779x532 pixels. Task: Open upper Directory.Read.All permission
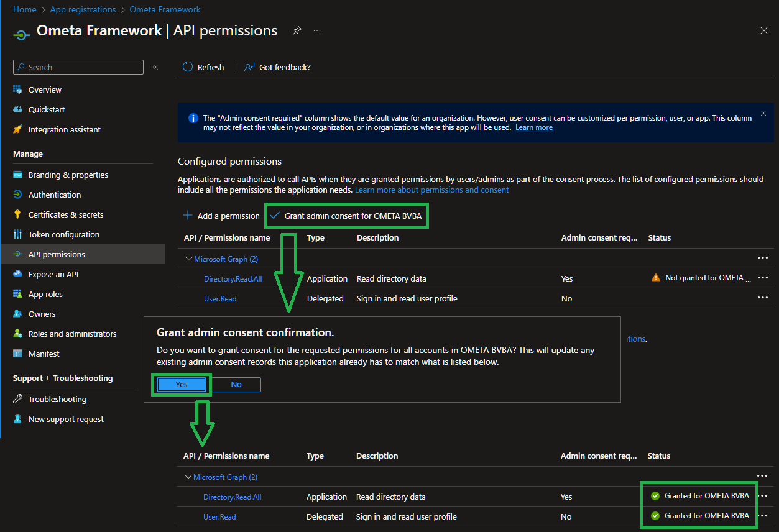233,278
